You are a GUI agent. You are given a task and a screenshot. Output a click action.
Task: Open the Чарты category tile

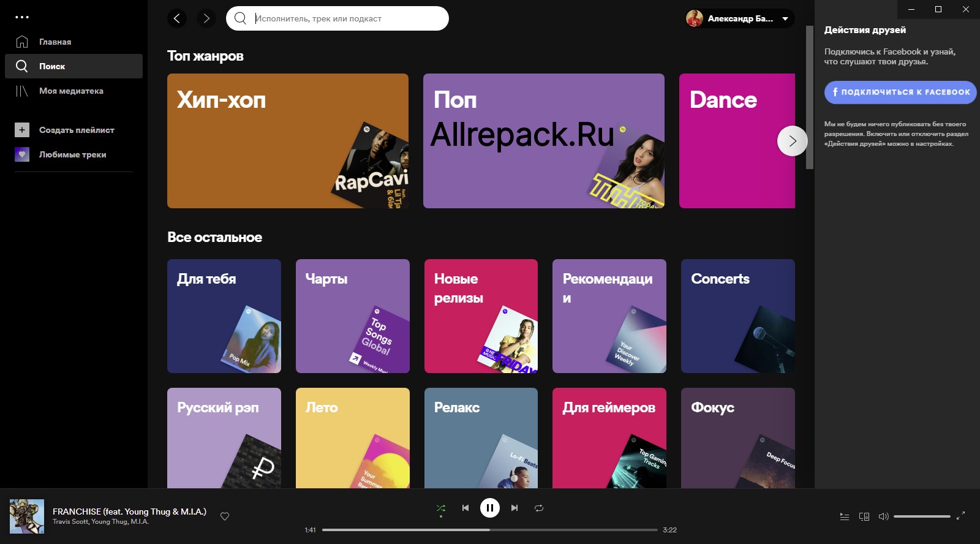[353, 316]
